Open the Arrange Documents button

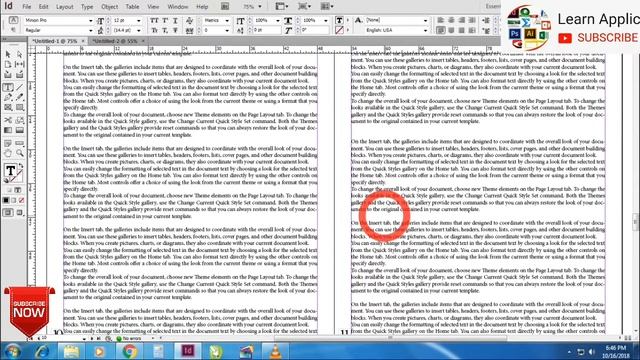point(327,7)
